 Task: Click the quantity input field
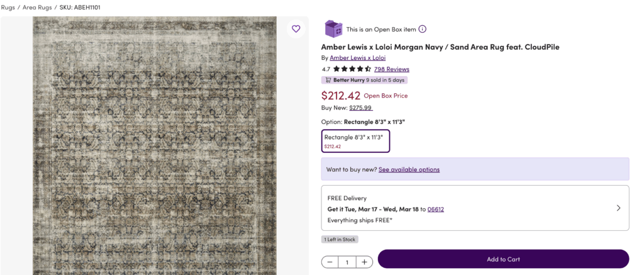click(347, 262)
